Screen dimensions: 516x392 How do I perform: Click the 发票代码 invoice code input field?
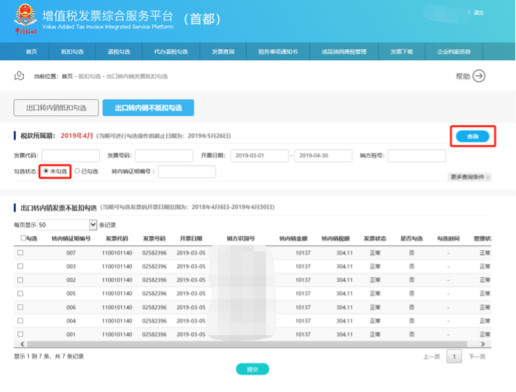click(71, 156)
